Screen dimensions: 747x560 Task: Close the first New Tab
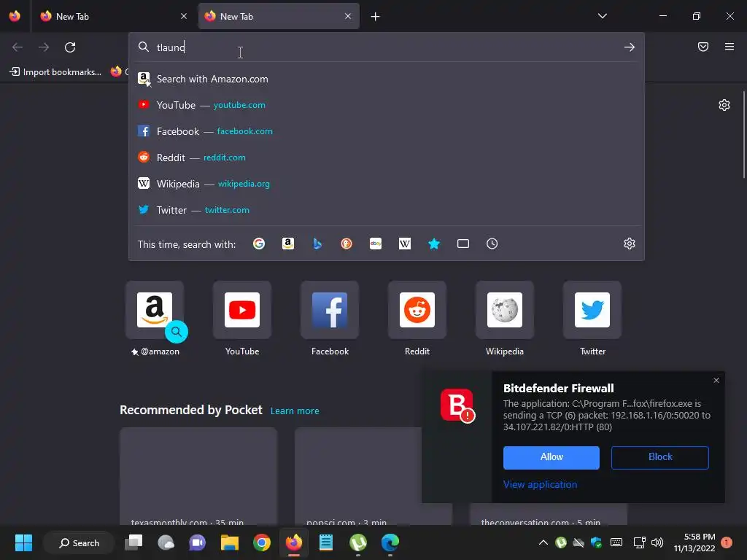184,16
